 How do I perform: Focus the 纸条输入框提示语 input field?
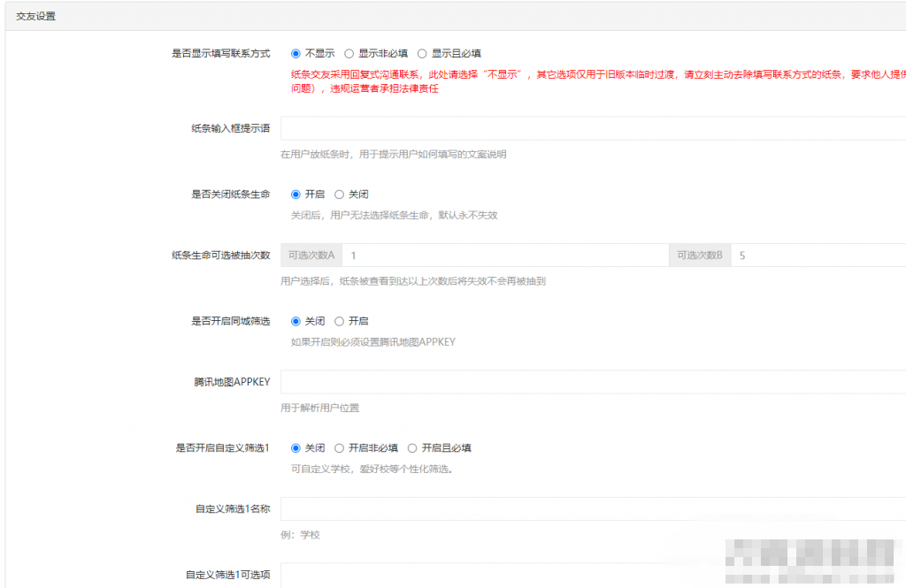tap(594, 128)
